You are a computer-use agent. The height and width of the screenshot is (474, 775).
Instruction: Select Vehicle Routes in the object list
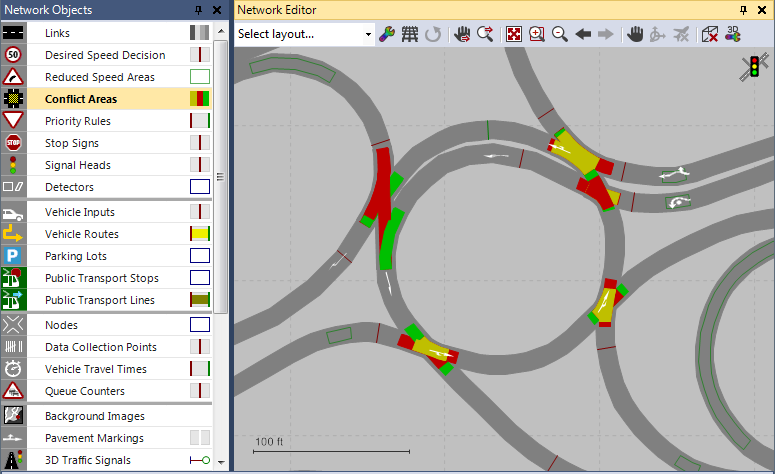coord(81,234)
